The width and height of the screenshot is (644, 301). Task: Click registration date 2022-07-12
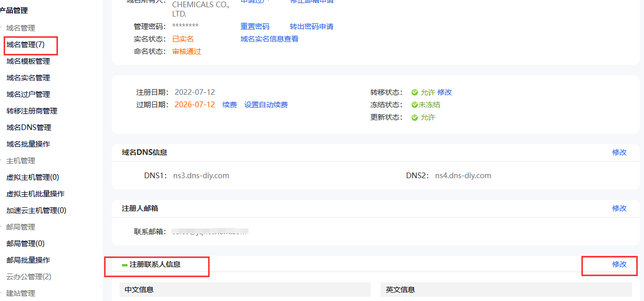click(x=195, y=92)
